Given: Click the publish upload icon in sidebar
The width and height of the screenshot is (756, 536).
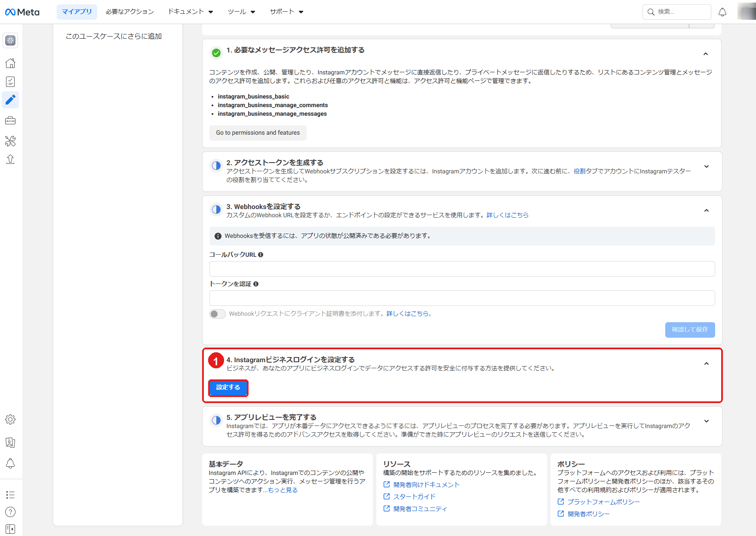Looking at the screenshot, I should pos(10,160).
